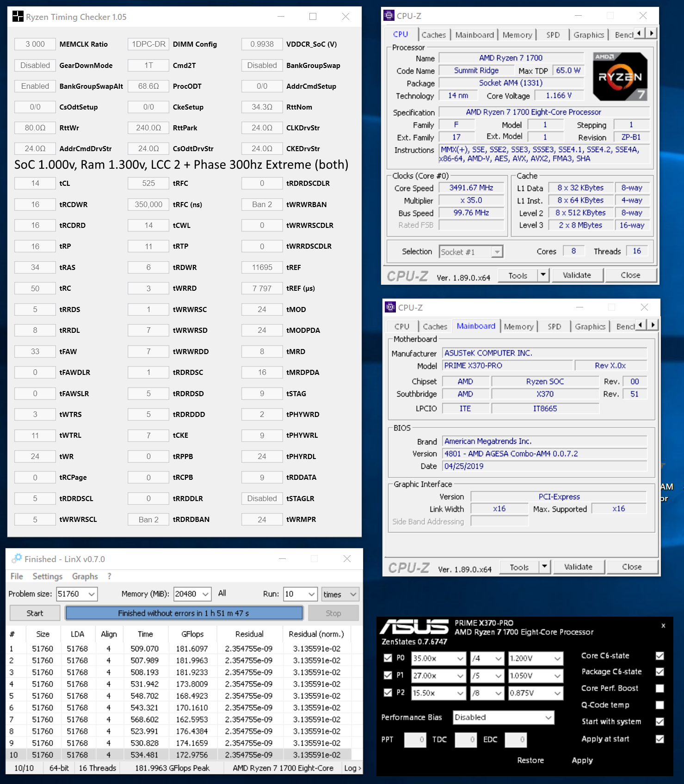684x784 pixels.
Task: Enable the Q-Code temp checkbox
Action: point(660,705)
